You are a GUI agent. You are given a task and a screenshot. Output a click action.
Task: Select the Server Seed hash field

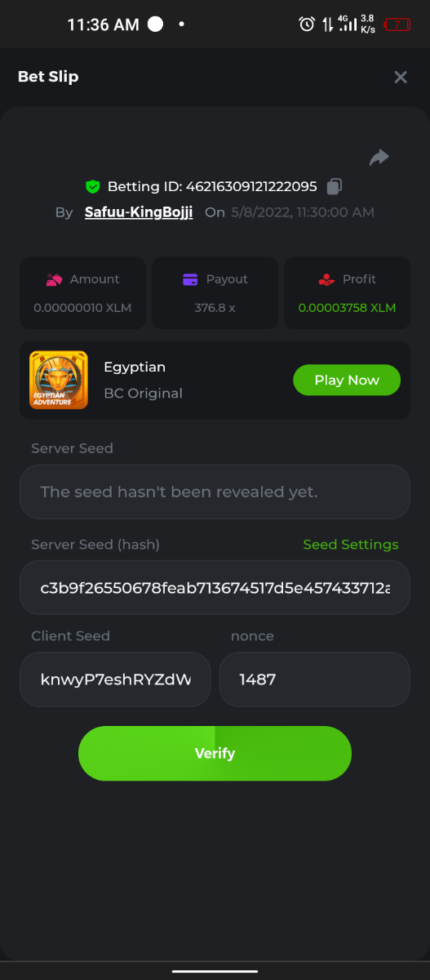[215, 587]
